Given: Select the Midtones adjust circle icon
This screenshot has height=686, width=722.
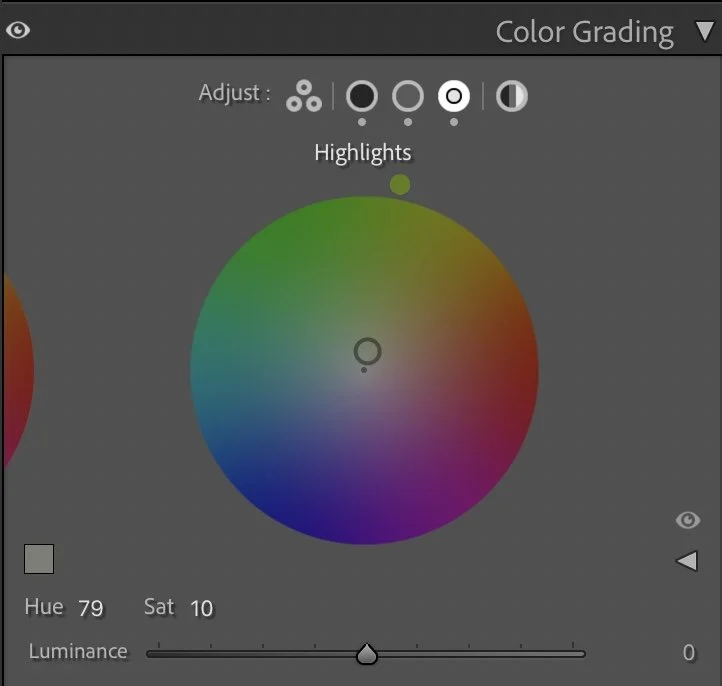Looking at the screenshot, I should [x=408, y=96].
